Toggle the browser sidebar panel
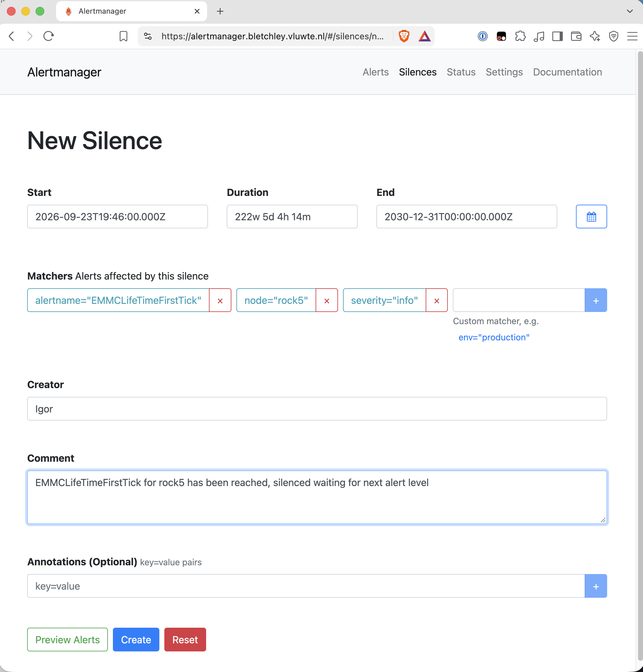 557,36
